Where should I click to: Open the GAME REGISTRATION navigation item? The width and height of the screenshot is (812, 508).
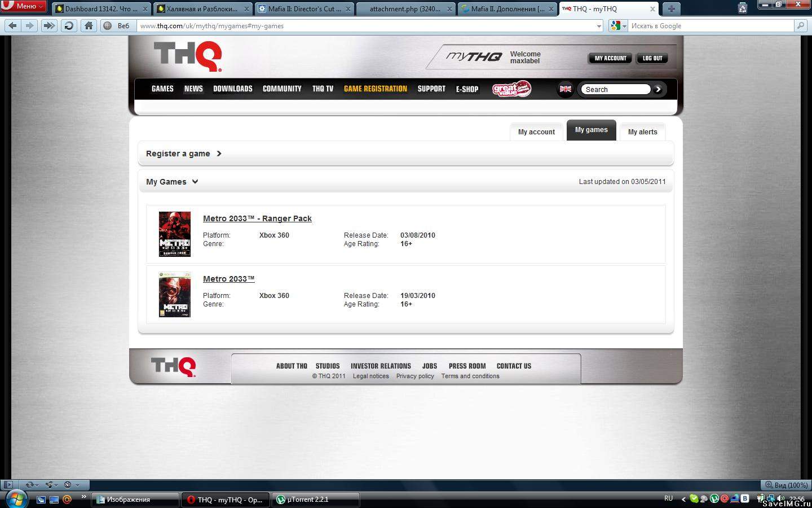tap(376, 89)
